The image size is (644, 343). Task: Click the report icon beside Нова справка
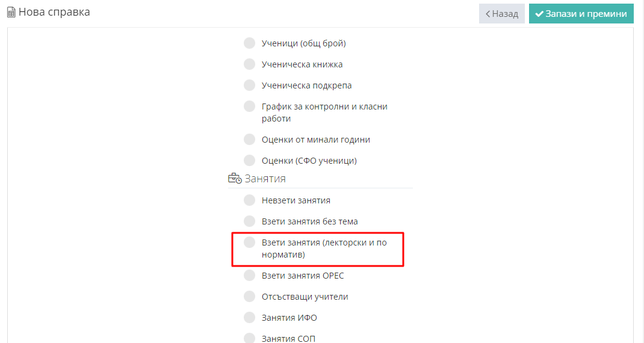(x=11, y=13)
